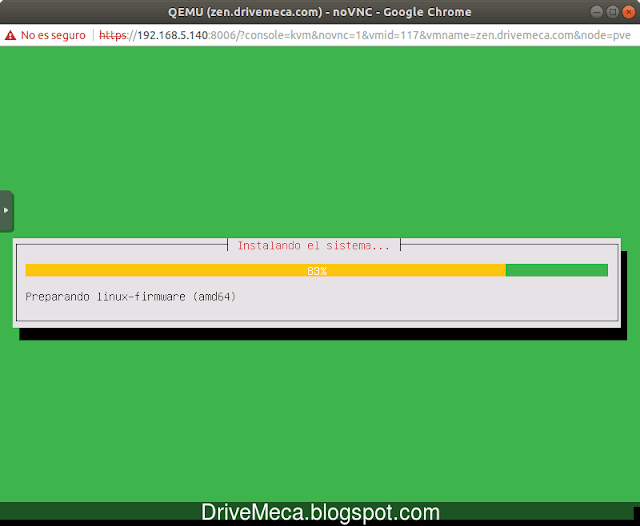Click the 'Preparando linux-firmware (amd64)' status text
The height and width of the screenshot is (526, 640).
pos(131,297)
